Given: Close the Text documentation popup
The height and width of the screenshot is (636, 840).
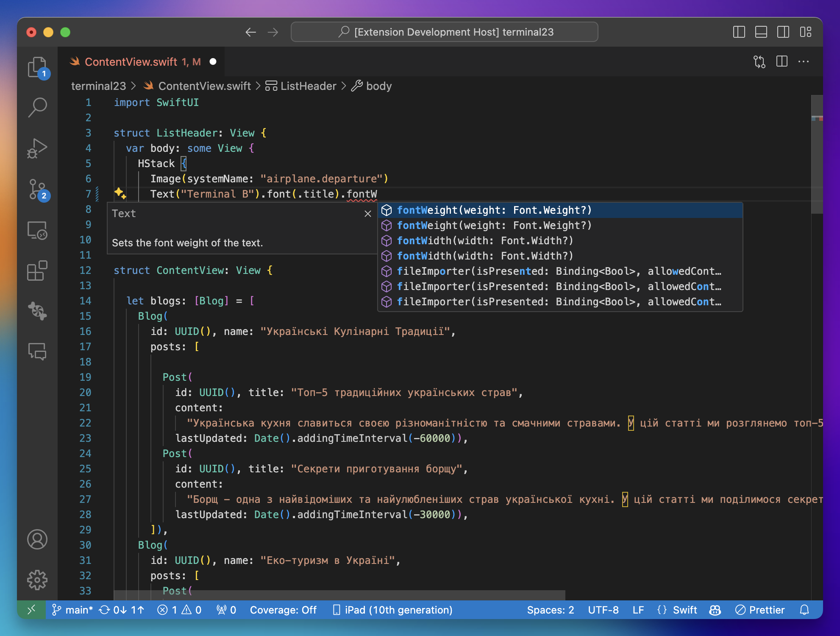Looking at the screenshot, I should tap(368, 214).
